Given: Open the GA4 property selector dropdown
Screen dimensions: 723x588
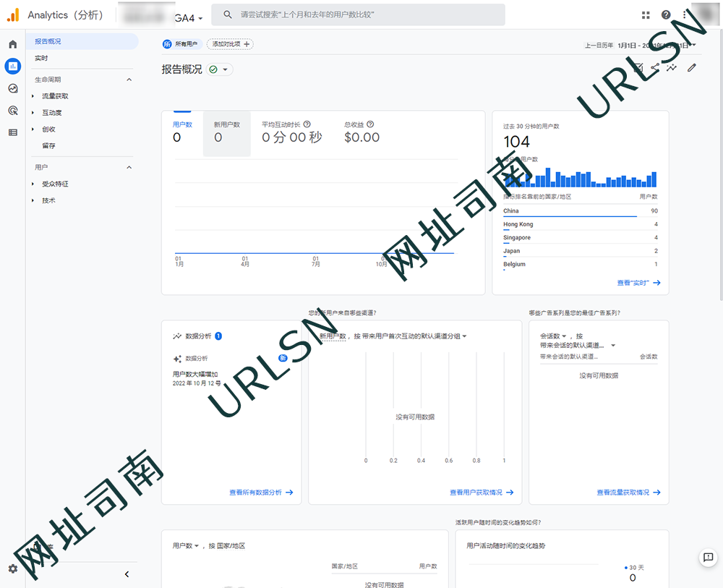Looking at the screenshot, I should coord(189,18).
